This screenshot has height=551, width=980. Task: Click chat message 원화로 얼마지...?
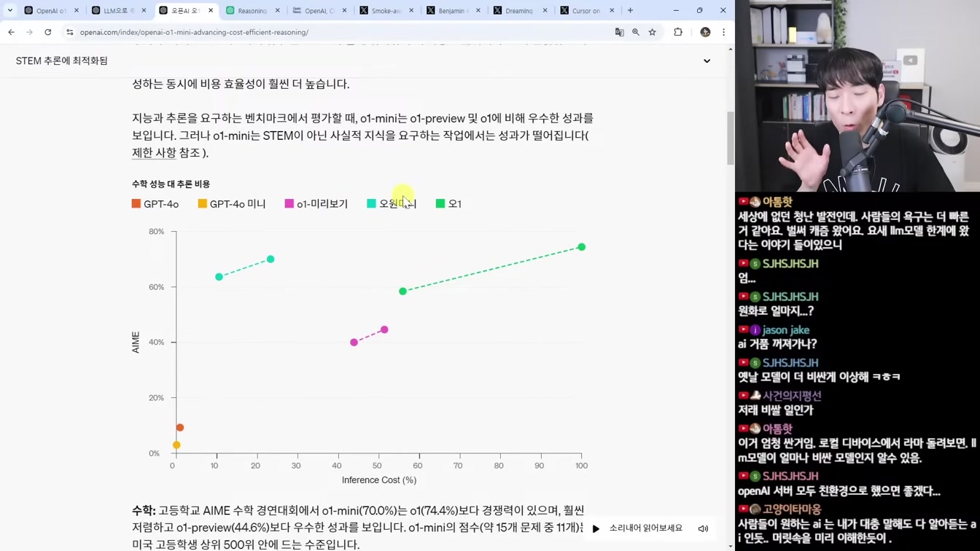tap(776, 310)
